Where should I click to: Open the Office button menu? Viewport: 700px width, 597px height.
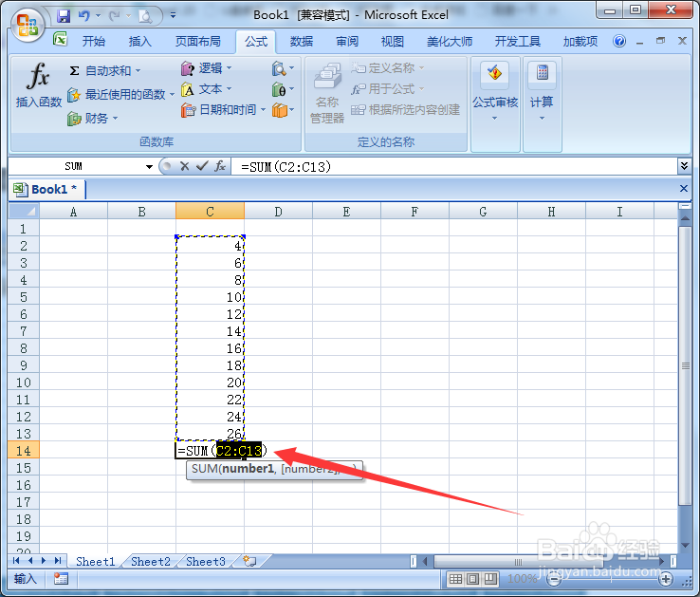click(28, 25)
